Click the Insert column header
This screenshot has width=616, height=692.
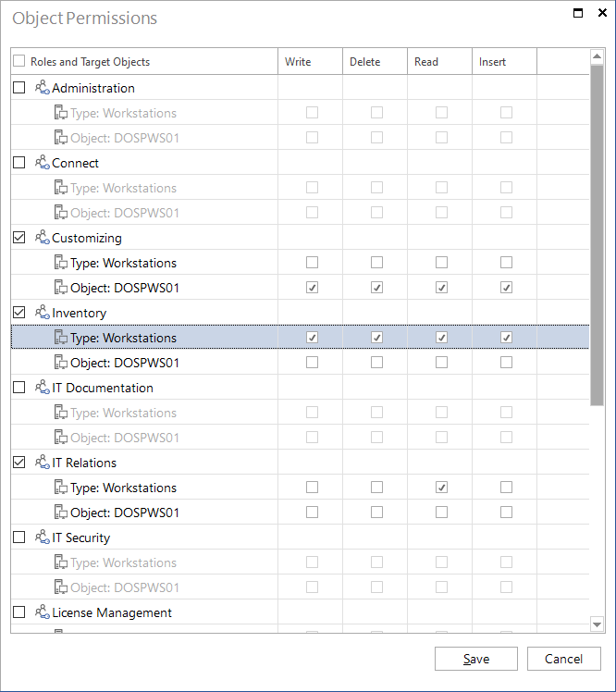pos(504,61)
